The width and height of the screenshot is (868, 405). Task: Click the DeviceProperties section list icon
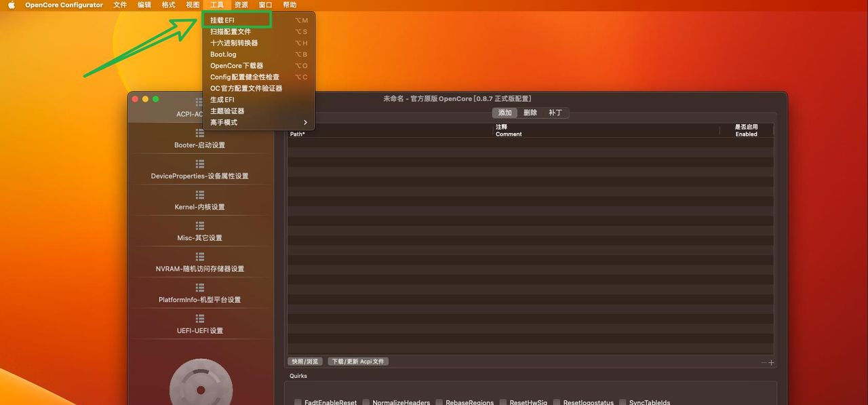tap(199, 164)
